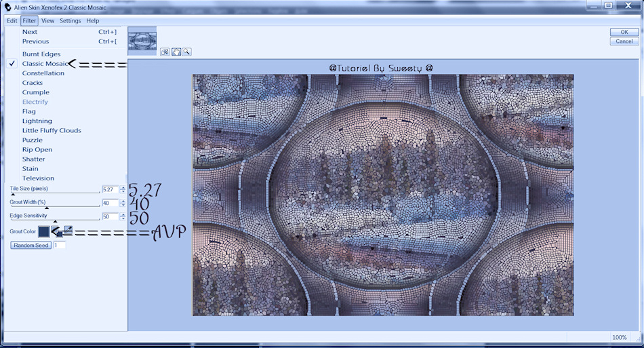
Task: Click the Edge Sensitivity value field
Action: click(110, 216)
